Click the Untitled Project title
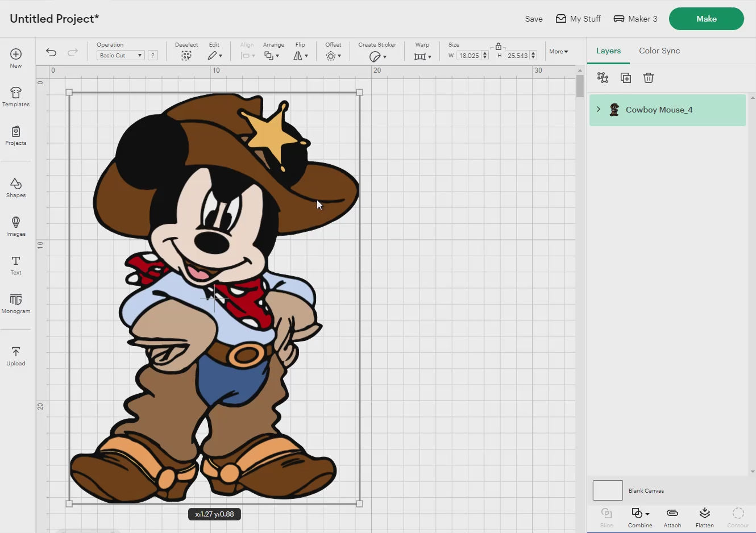756x533 pixels. click(55, 19)
